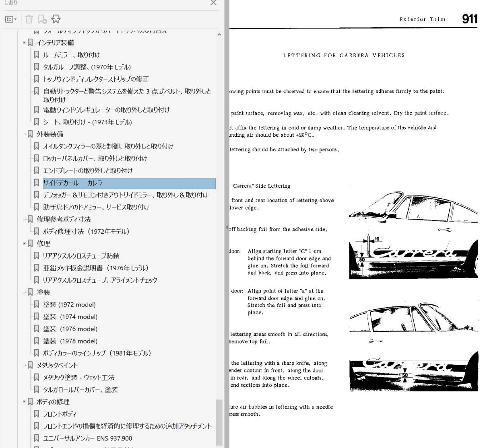Viewport: 483px width, 448px height.
Task: Collapse the 修理参考ボディ寸法 section
Action: click(x=24, y=219)
